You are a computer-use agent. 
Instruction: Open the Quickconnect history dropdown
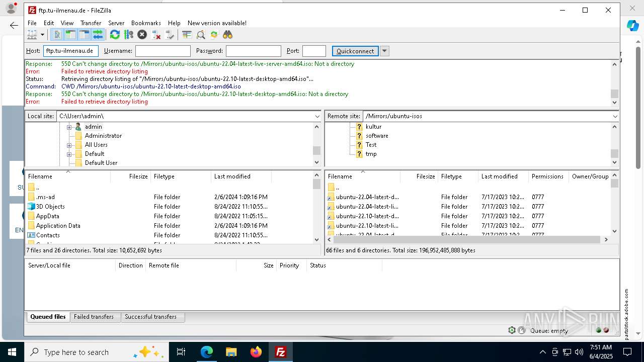[x=384, y=51]
